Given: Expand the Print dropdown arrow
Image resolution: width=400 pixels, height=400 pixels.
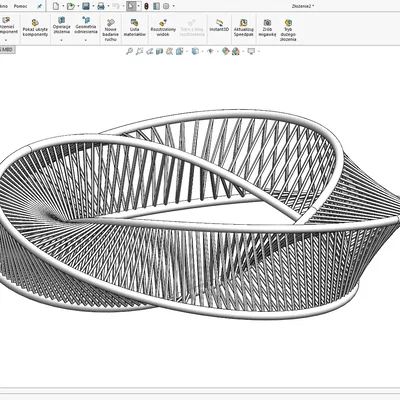Looking at the screenshot, I should [108, 6].
